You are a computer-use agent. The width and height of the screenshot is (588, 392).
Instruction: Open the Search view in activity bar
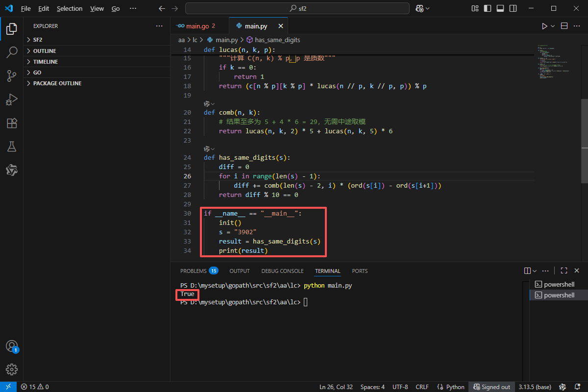[x=12, y=52]
